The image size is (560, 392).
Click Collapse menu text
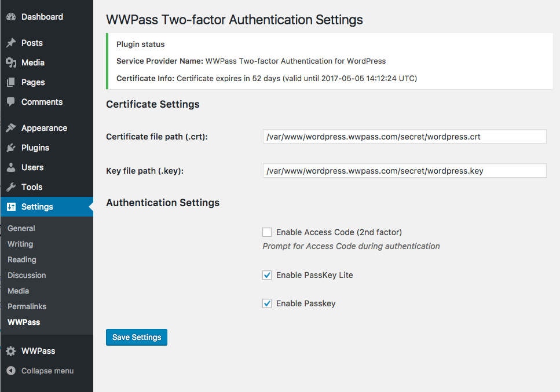click(47, 371)
